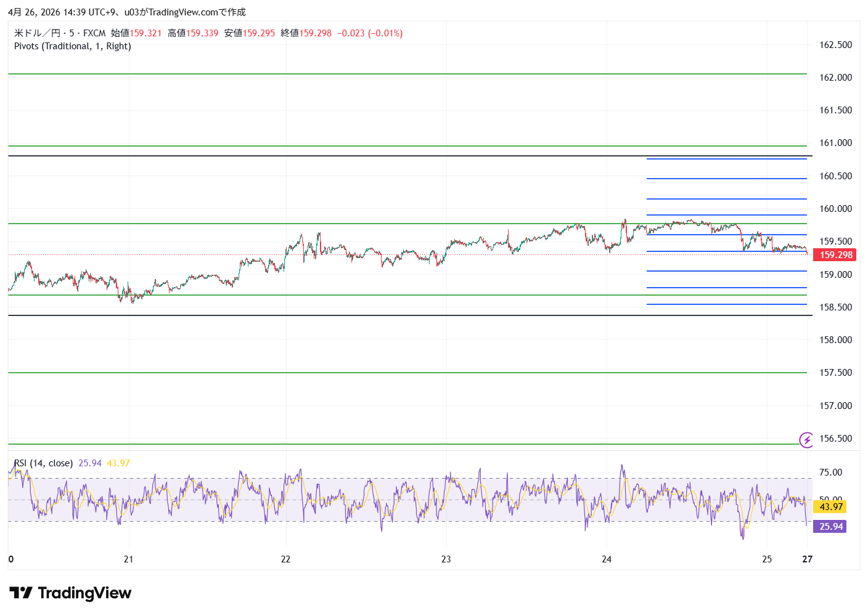Click the yellow 43.97 tag on RSI scale
The height and width of the screenshot is (616, 868).
point(830,507)
